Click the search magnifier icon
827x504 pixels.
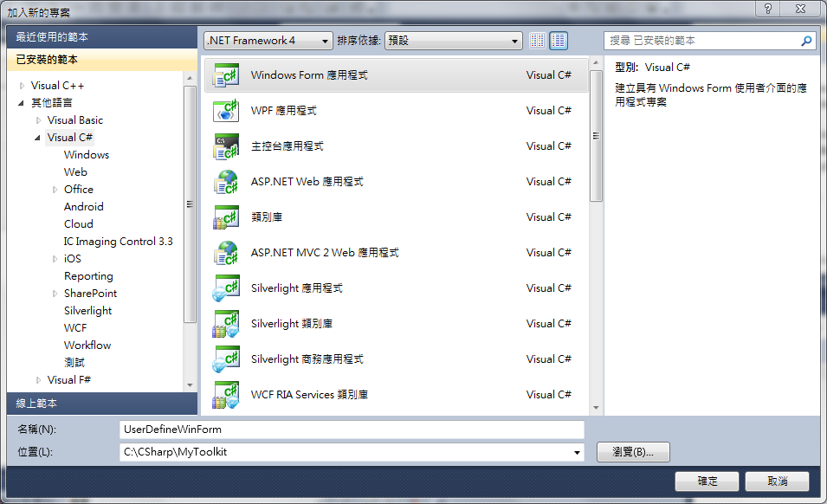[806, 41]
